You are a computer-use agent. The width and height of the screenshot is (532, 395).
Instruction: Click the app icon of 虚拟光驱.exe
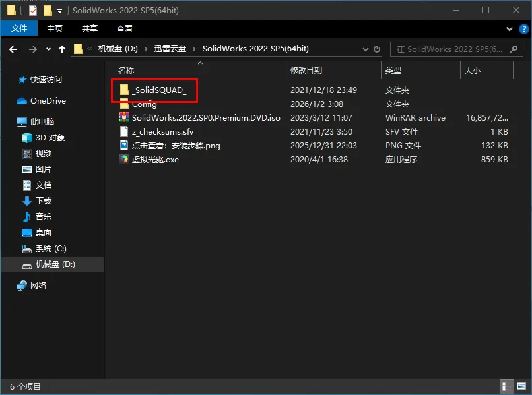124,159
